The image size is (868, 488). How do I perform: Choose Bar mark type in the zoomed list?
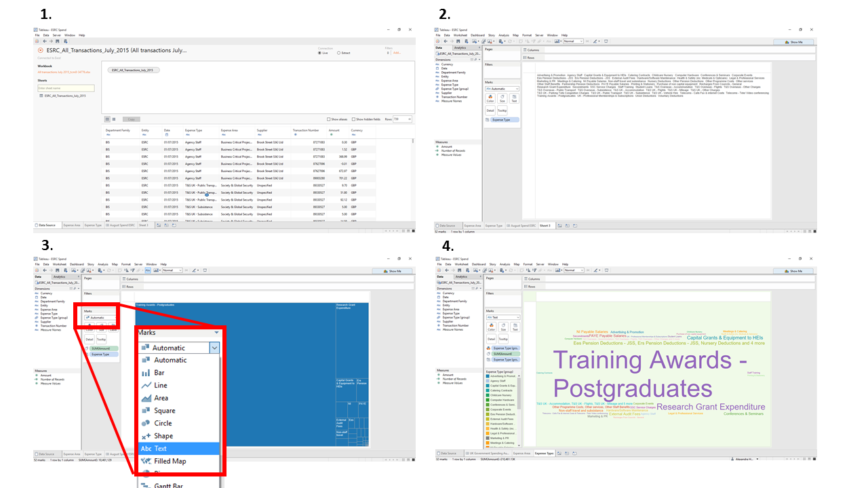pyautogui.click(x=180, y=373)
